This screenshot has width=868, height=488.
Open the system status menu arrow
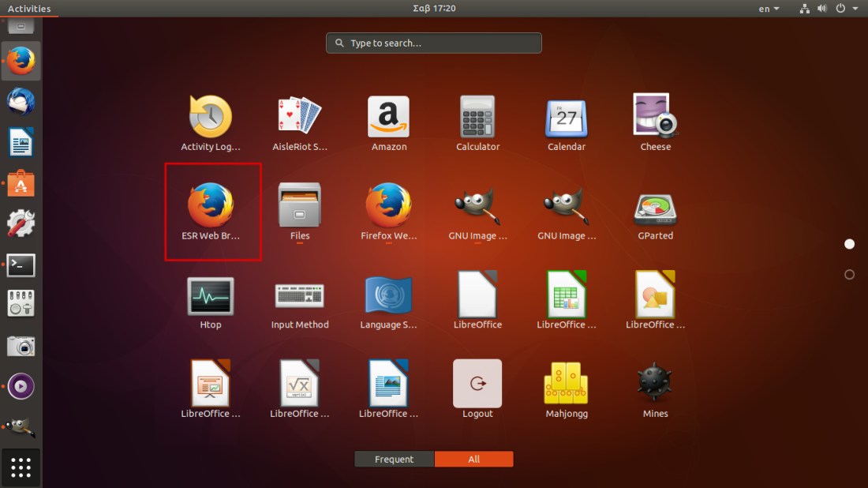[x=855, y=9]
